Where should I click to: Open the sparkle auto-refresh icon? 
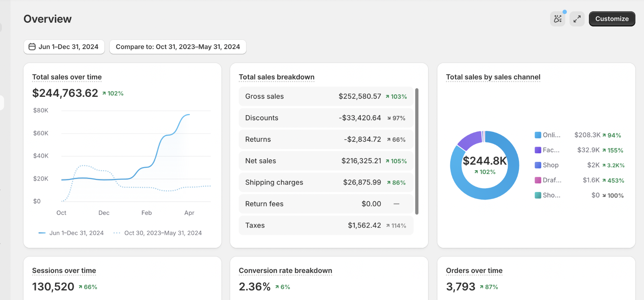pos(558,19)
